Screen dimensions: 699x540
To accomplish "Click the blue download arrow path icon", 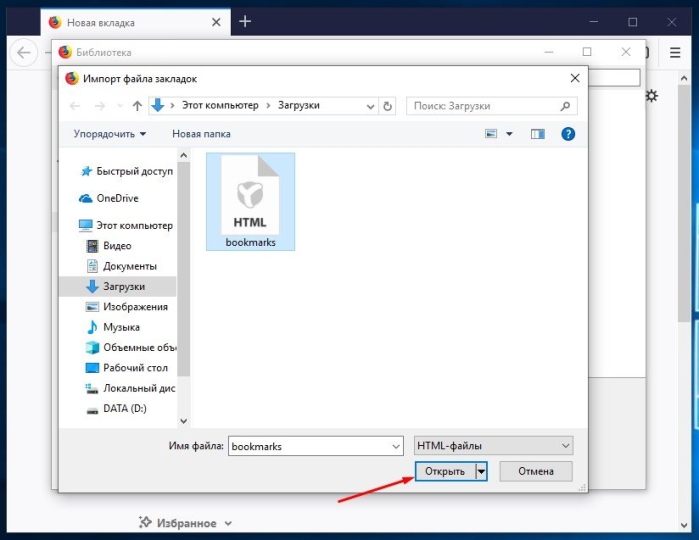I will pyautogui.click(x=157, y=105).
